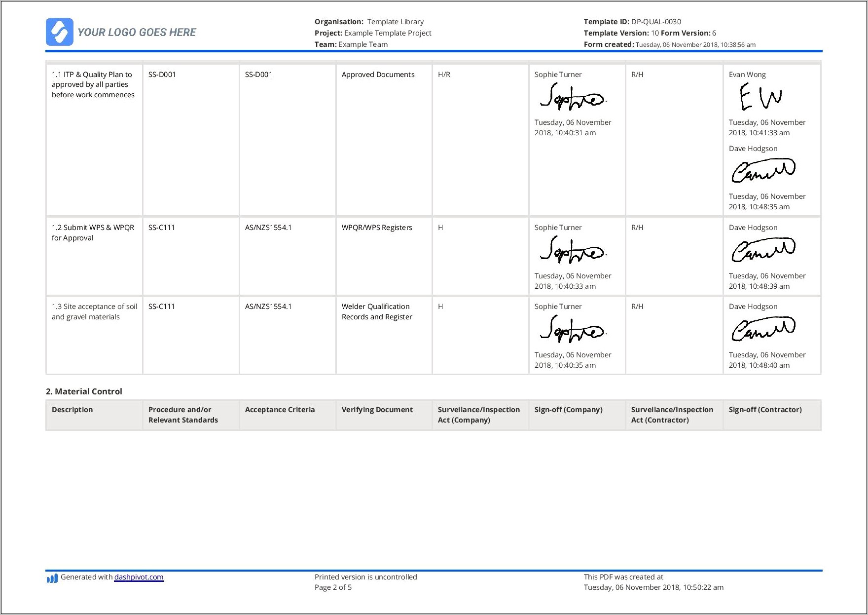Click the PDF created timestamp in footer

653,587
